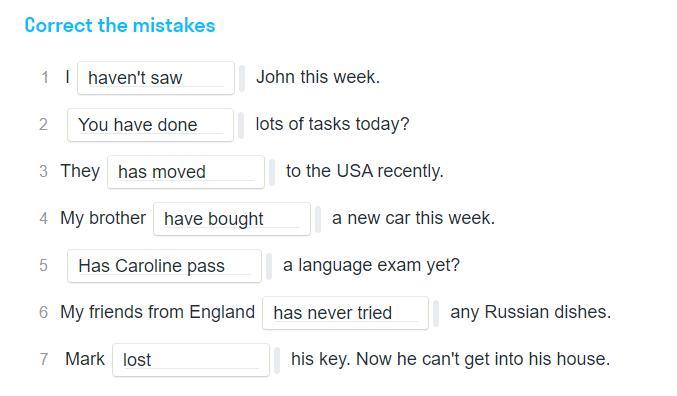
Task: Click gray marker beside "haven't saw" field
Action: (x=242, y=78)
